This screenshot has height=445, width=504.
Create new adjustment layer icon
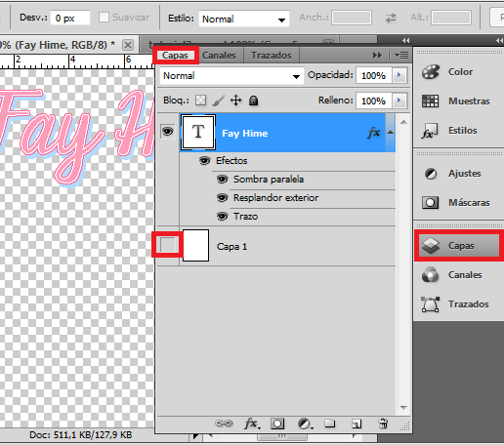pos(305,424)
